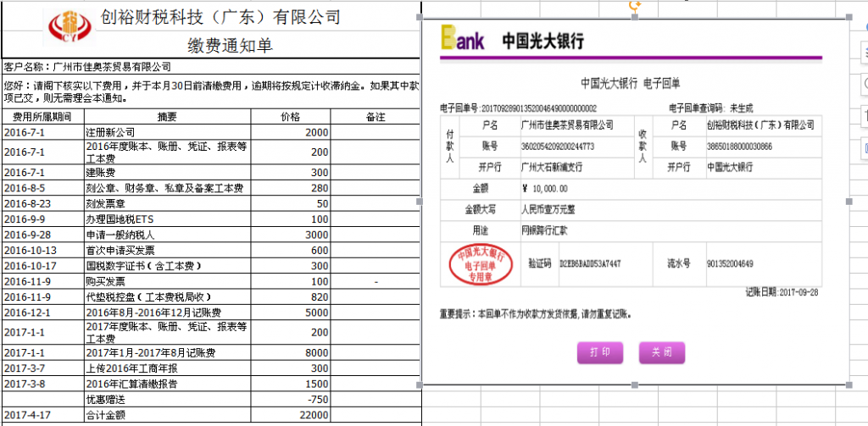
Task: Select the 刻公章、财务章、私章及备案工本费 cell
Action: click(168, 188)
